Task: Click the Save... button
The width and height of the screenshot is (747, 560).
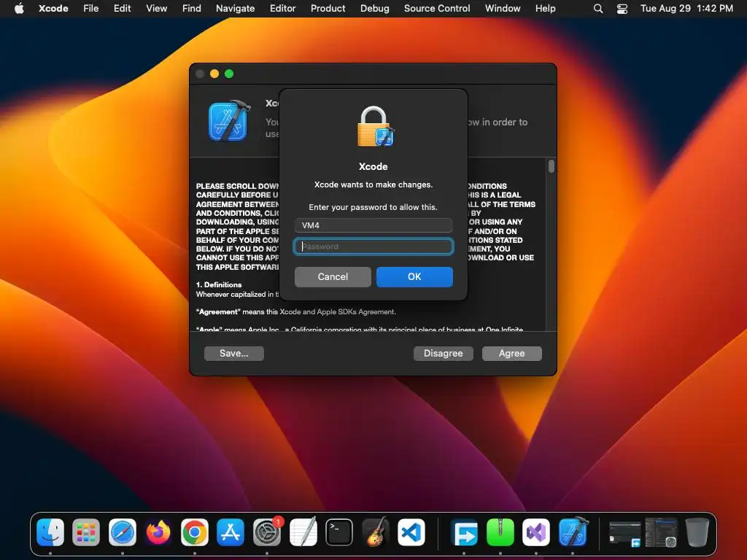Action: (x=234, y=354)
